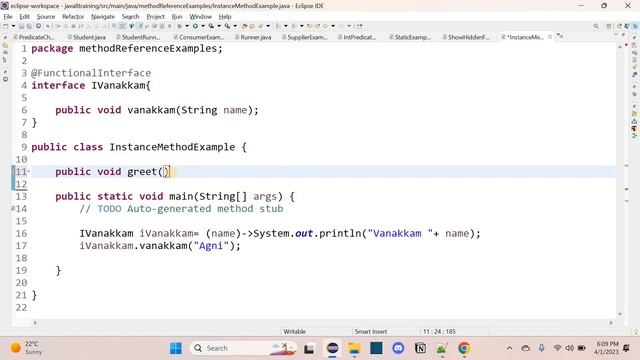The image size is (640, 360).
Task: Open the File menu
Action: [8, 17]
